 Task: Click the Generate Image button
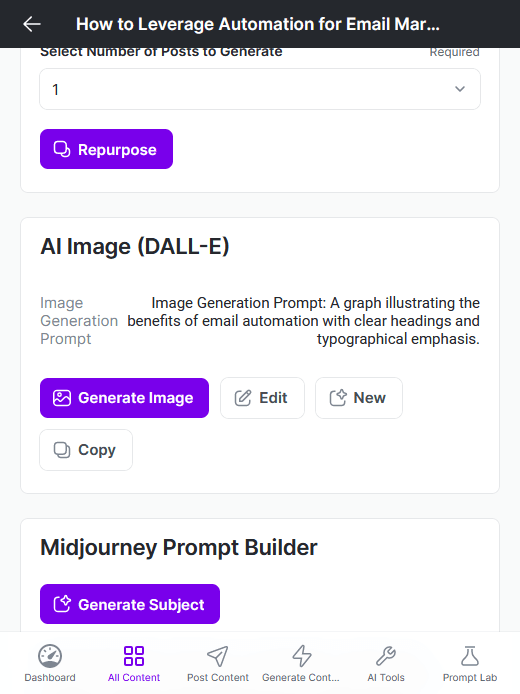pos(124,398)
